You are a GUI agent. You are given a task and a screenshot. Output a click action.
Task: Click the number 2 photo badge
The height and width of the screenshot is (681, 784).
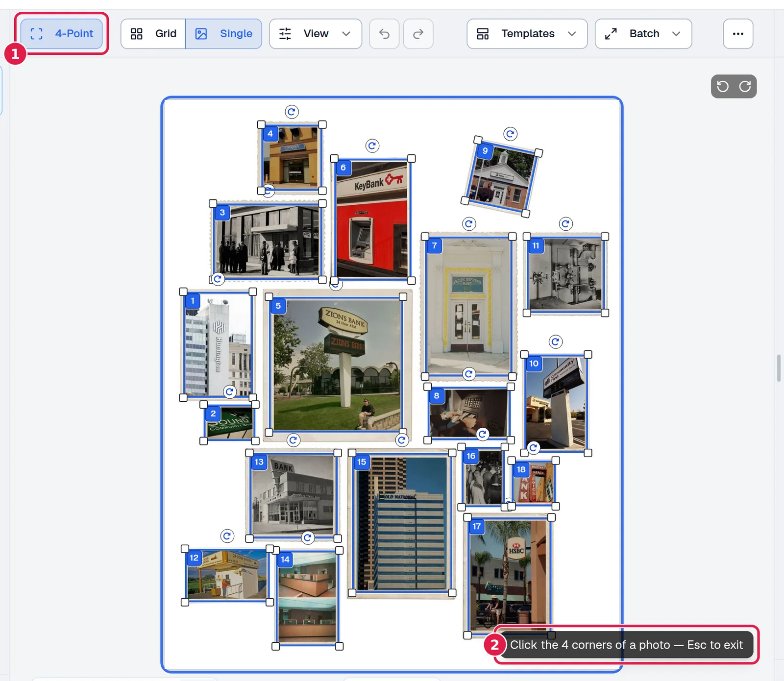coord(213,413)
